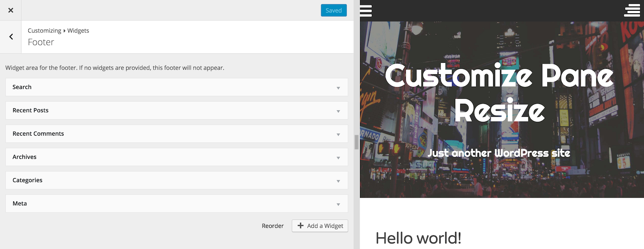Expand the Recent Comments widget arrow
The image size is (644, 249).
pyautogui.click(x=338, y=134)
